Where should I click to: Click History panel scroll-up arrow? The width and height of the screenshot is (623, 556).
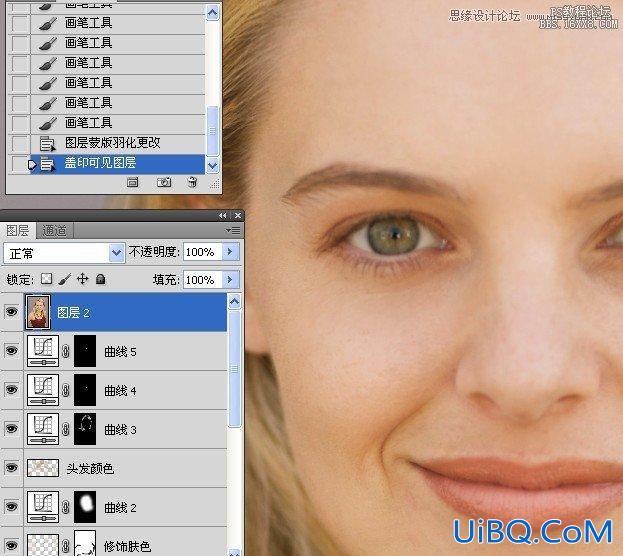click(213, 13)
